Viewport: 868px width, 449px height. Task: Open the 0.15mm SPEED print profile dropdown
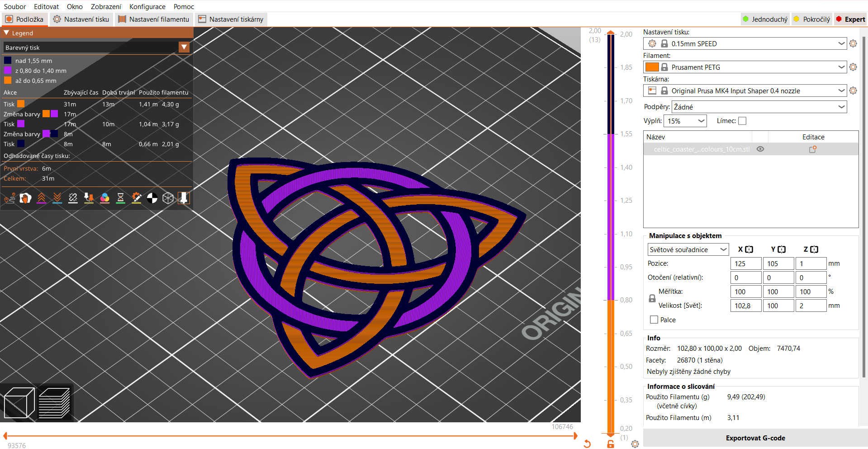click(x=745, y=43)
